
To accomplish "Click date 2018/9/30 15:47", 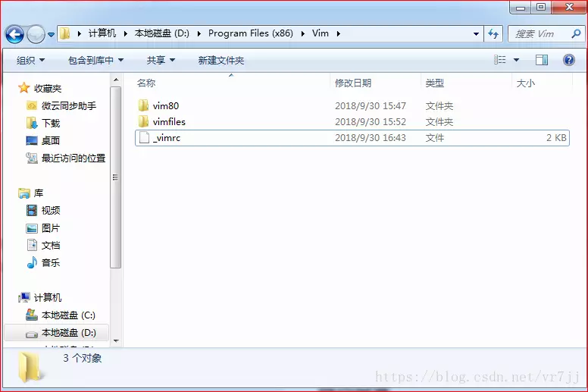I will (x=371, y=106).
